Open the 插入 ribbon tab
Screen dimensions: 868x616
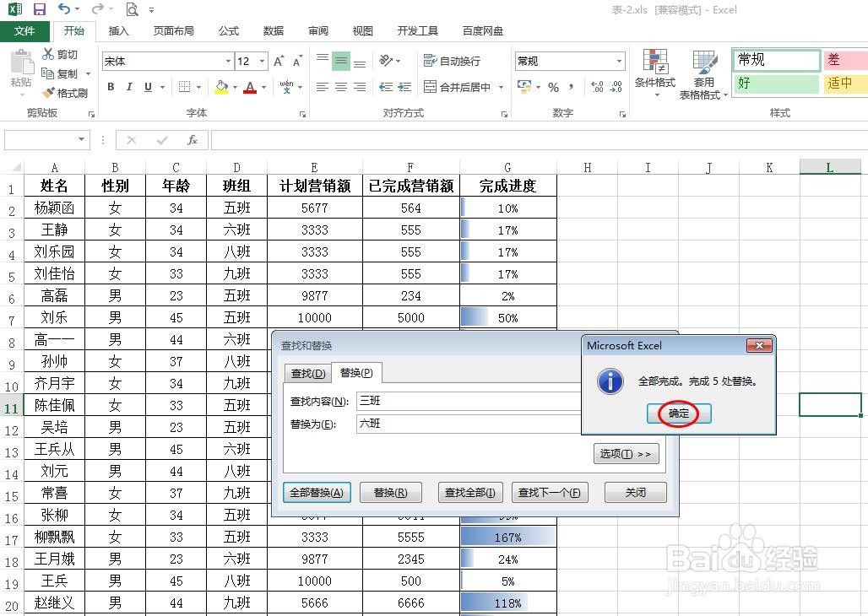point(117,30)
